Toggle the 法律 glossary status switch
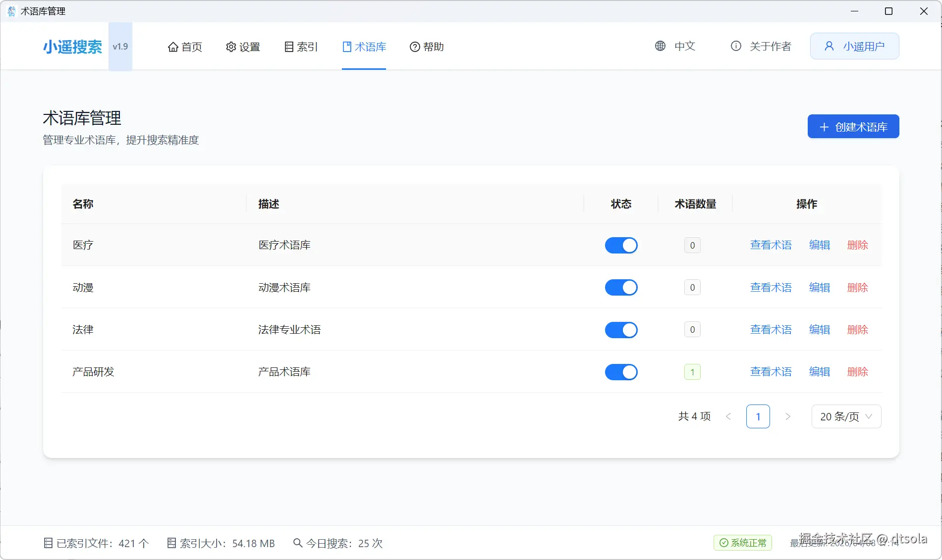Image resolution: width=942 pixels, height=560 pixels. pos(621,330)
